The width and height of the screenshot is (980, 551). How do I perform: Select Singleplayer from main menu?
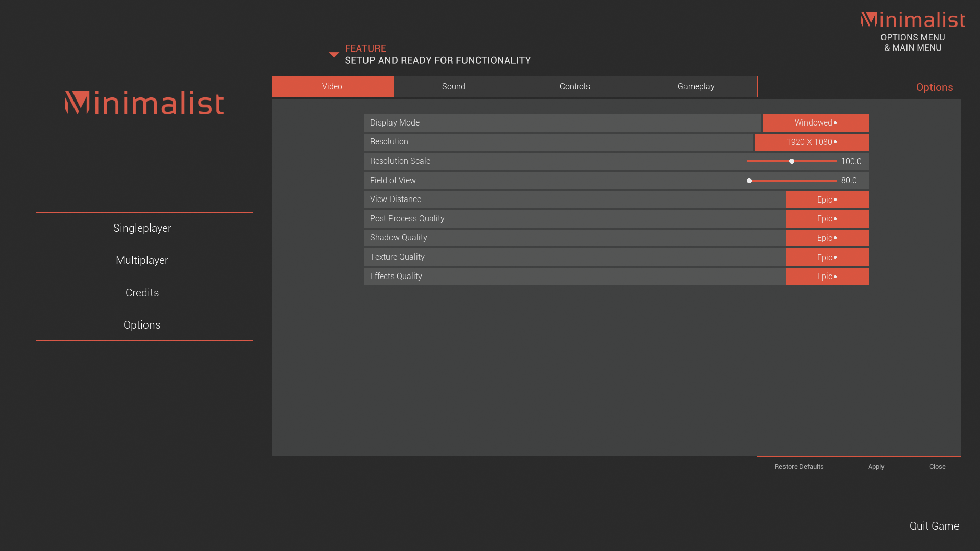pyautogui.click(x=142, y=228)
